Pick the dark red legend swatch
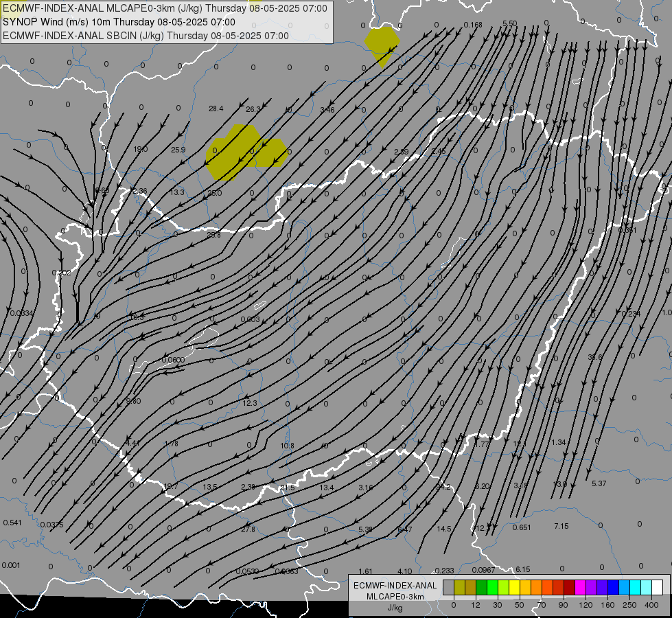The image size is (672, 618). coord(569,588)
